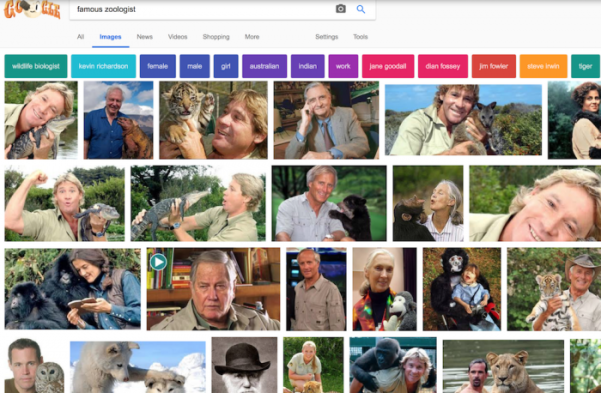Choose the 'girl' filter chip

(226, 66)
